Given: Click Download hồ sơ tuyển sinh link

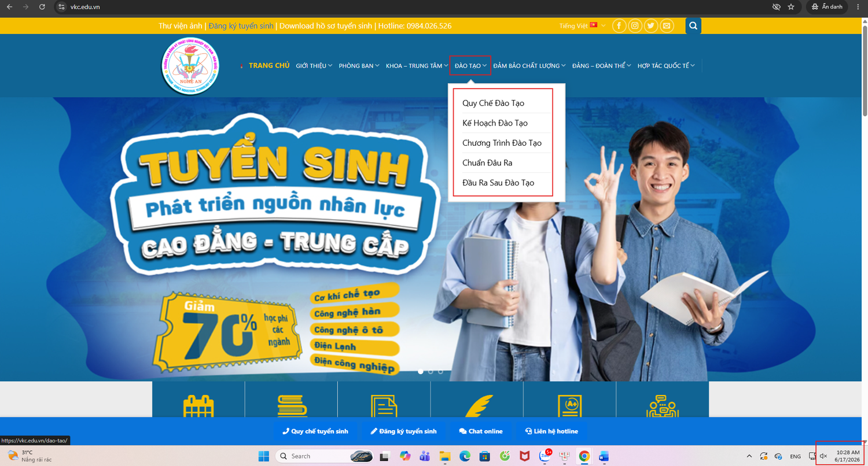Looking at the screenshot, I should [327, 26].
